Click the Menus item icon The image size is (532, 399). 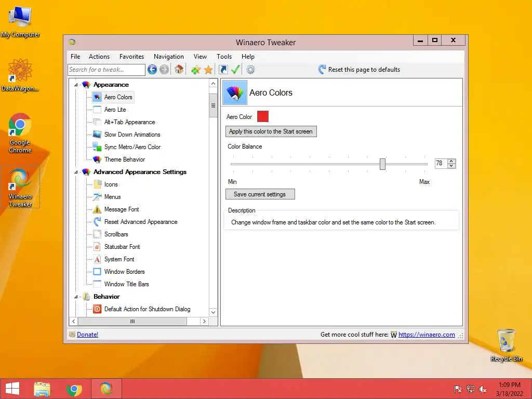97,197
